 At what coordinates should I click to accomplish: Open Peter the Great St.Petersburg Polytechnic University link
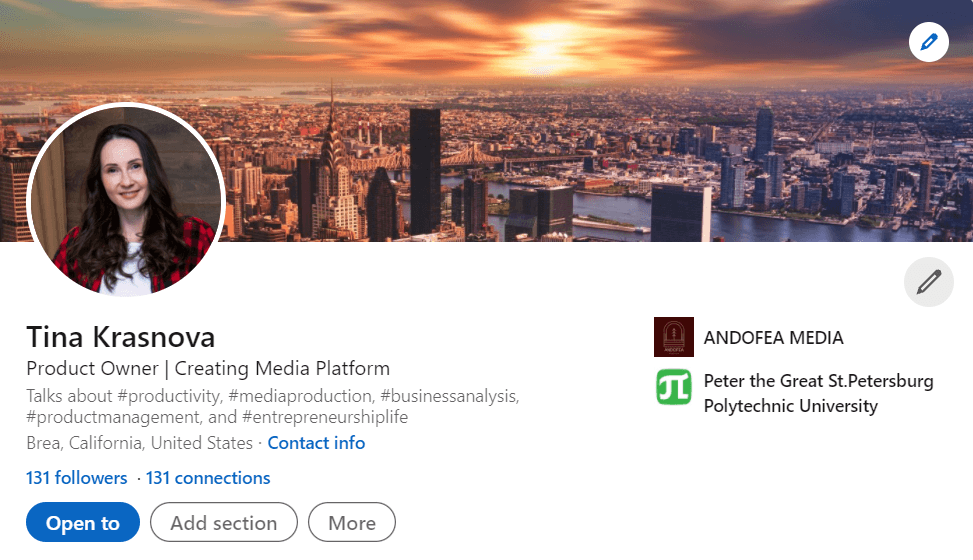(x=818, y=393)
